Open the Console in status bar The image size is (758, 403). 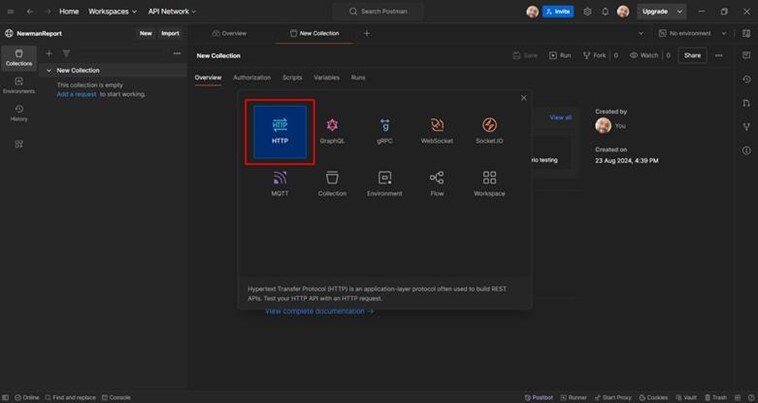(x=115, y=397)
